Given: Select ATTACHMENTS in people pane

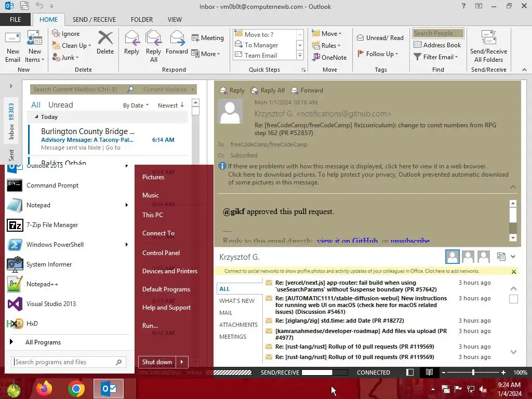Looking at the screenshot, I should [x=238, y=325].
